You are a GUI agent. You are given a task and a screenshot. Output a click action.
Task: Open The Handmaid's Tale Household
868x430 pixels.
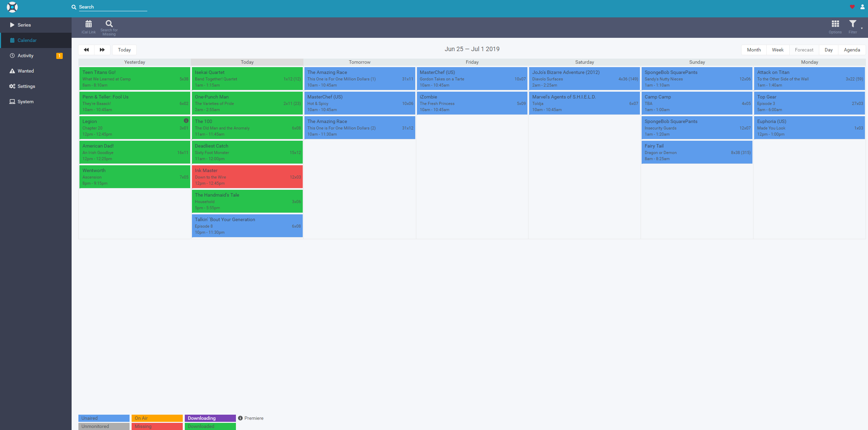pos(247,201)
